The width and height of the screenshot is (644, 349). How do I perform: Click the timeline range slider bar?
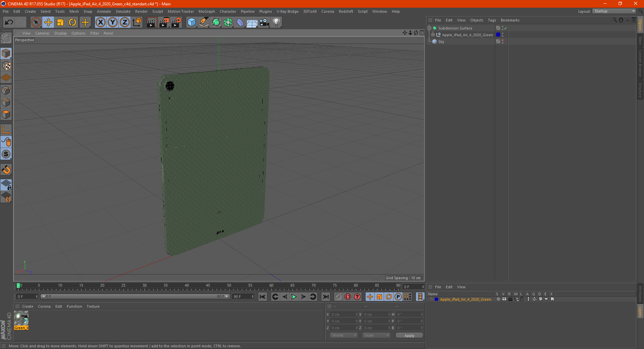coord(135,296)
